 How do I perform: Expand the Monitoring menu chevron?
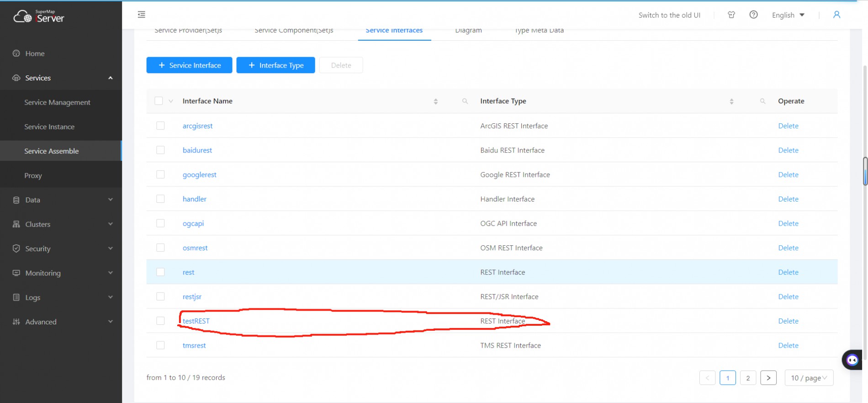(111, 273)
